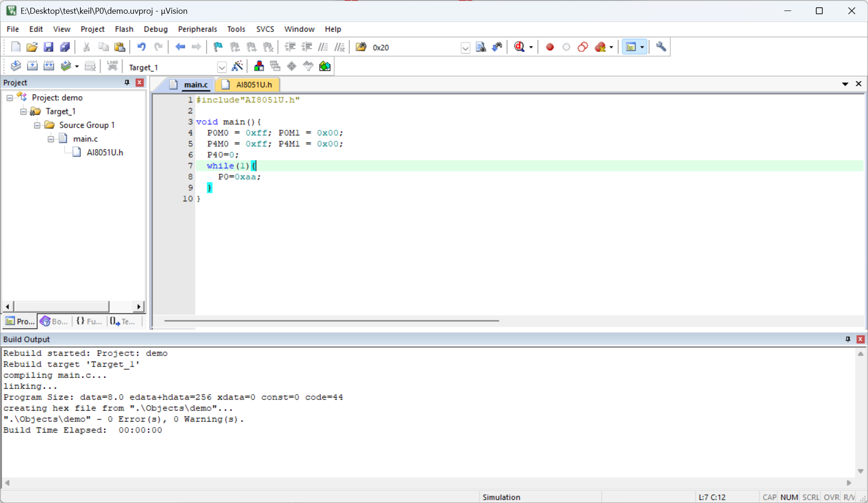Start the Debug session icon
Image resolution: width=868 pixels, height=503 pixels.
pyautogui.click(x=520, y=47)
